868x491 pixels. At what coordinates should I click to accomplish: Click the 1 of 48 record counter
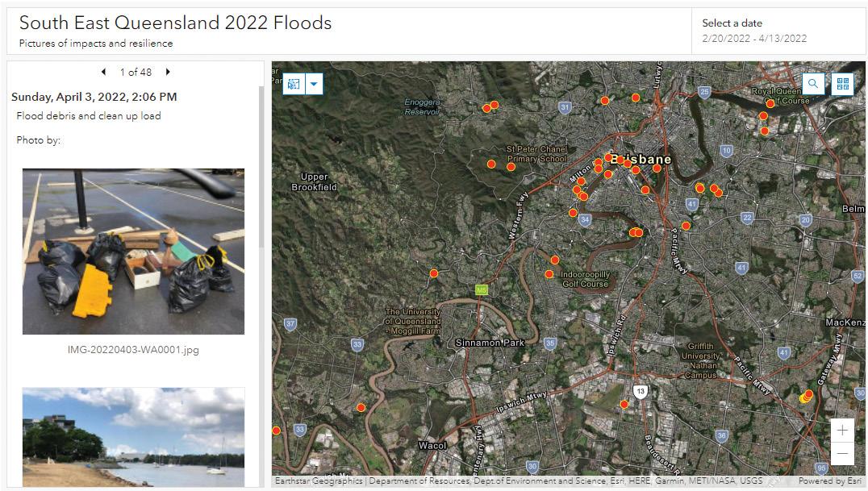136,72
